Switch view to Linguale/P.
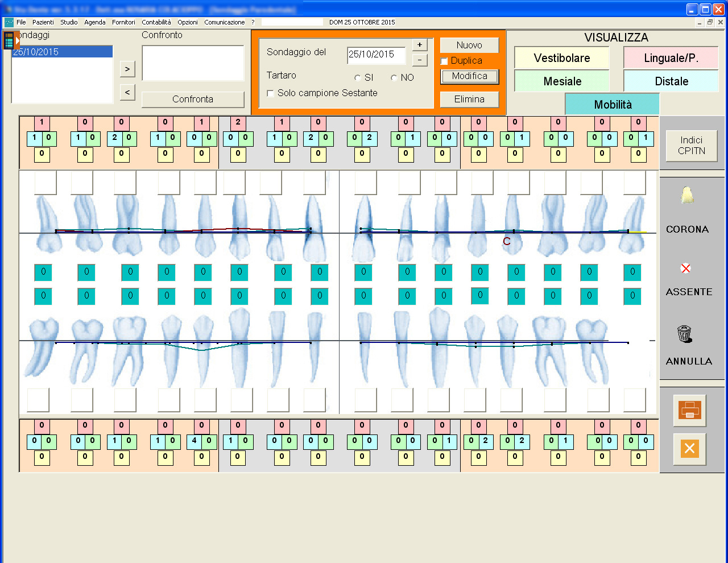 tap(671, 58)
